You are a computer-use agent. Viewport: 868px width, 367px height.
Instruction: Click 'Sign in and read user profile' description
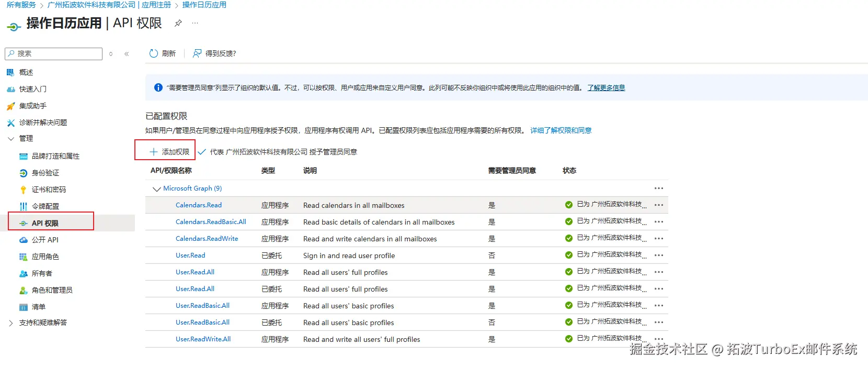pyautogui.click(x=349, y=255)
